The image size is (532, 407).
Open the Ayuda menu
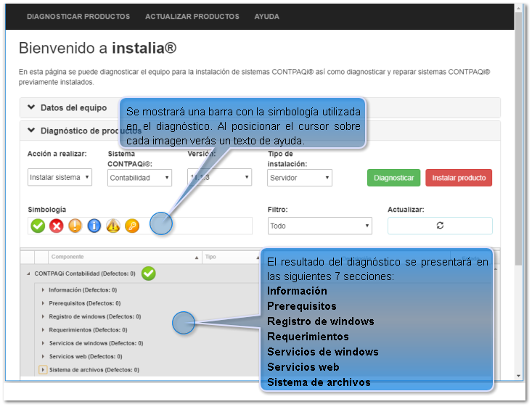pos(266,17)
